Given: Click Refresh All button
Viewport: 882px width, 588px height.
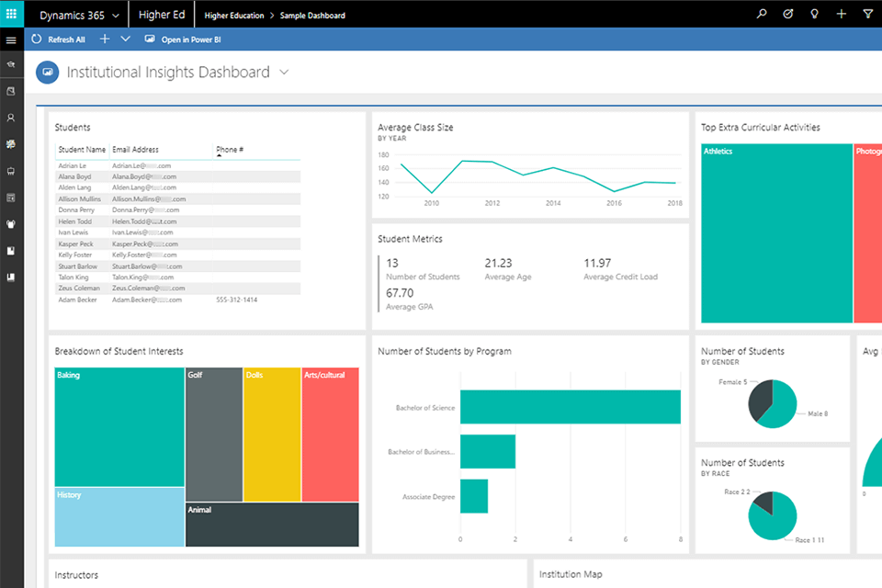Looking at the screenshot, I should (59, 40).
